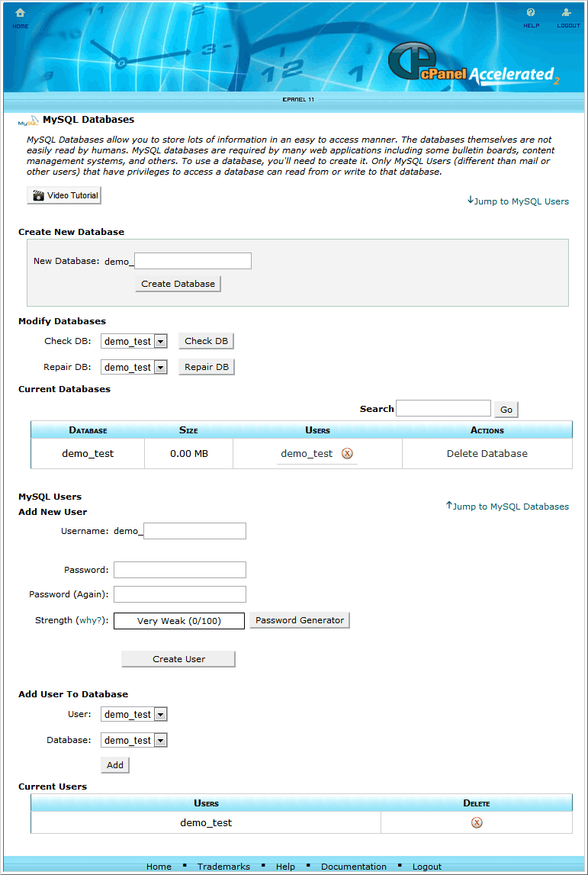
Task: Open the User dropdown in Add User To Database
Action: (x=134, y=714)
